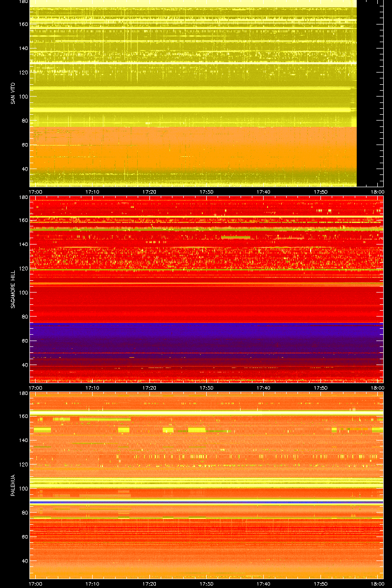Select the 17:20 time label under San Vito plot
The width and height of the screenshot is (392, 588).
(x=149, y=192)
